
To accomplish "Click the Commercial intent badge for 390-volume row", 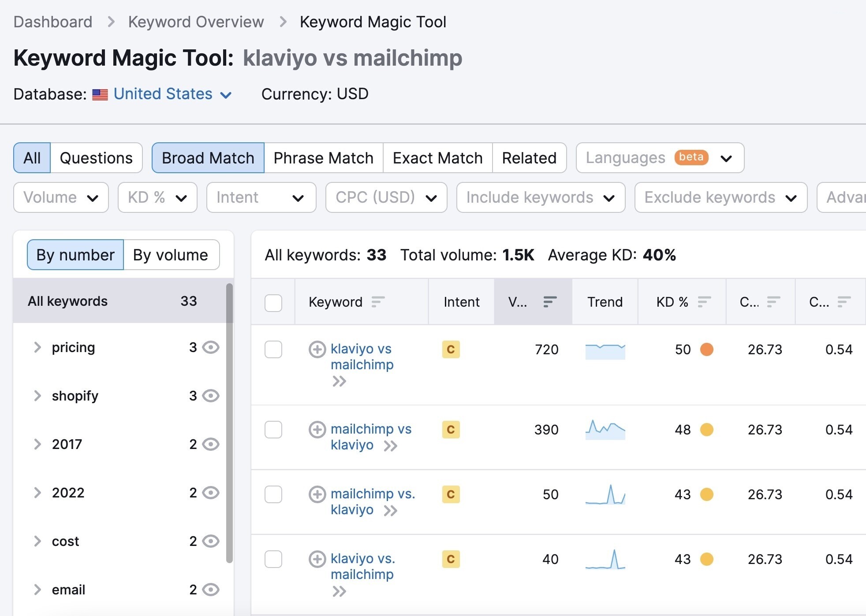I will pos(451,430).
